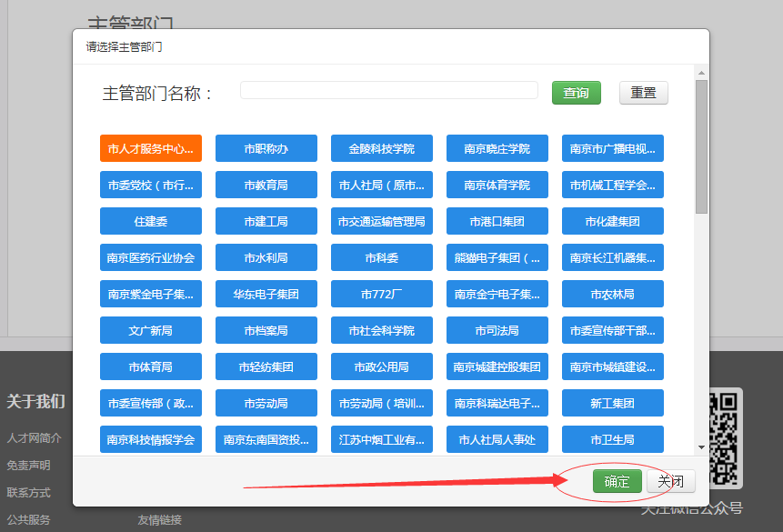Viewport: 783px width, 532px height.
Task: Pick the 南京晓庄学院 option
Action: [x=497, y=148]
